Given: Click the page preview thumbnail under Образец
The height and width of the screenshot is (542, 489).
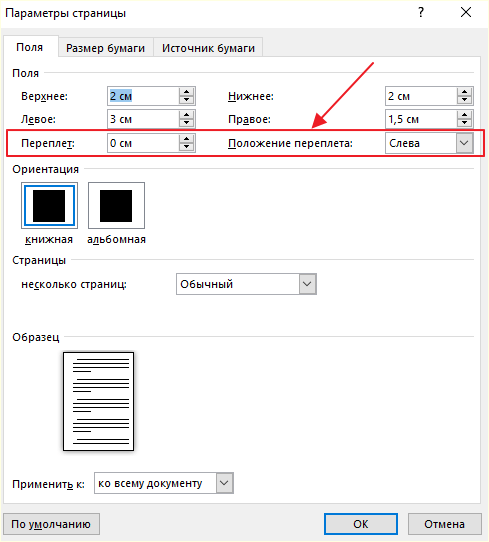Looking at the screenshot, I should click(x=98, y=401).
